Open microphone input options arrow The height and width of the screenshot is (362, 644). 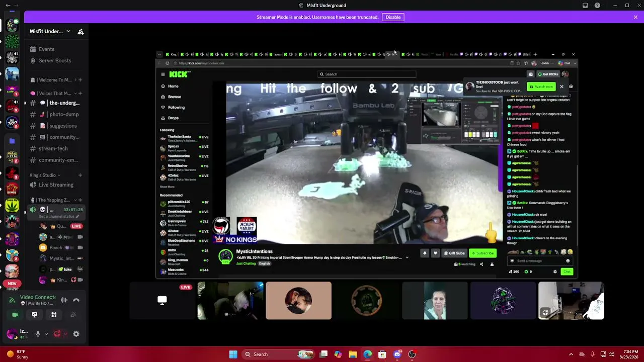tap(46, 334)
